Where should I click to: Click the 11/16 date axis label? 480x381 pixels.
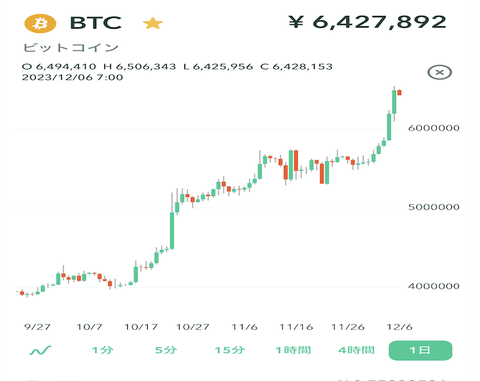[296, 327]
